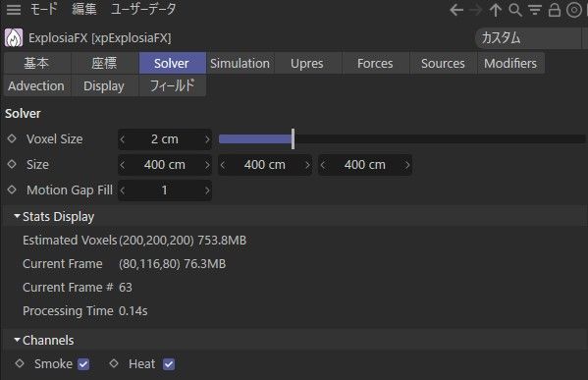Click the value (200,200,200) 753.8MB

click(183, 241)
